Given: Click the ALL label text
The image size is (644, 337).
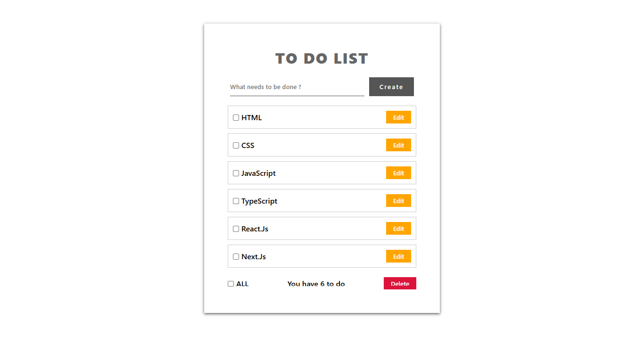Looking at the screenshot, I should pos(242,284).
